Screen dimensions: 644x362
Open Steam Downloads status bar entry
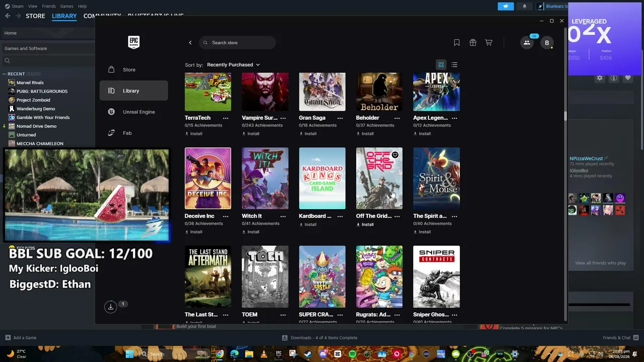pyautogui.click(x=319, y=338)
